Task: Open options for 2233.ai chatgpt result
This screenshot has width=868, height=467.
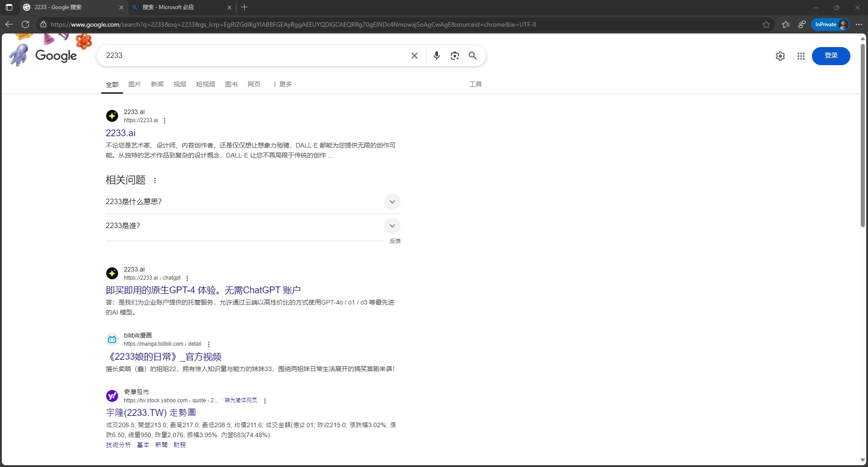Action: pos(187,278)
